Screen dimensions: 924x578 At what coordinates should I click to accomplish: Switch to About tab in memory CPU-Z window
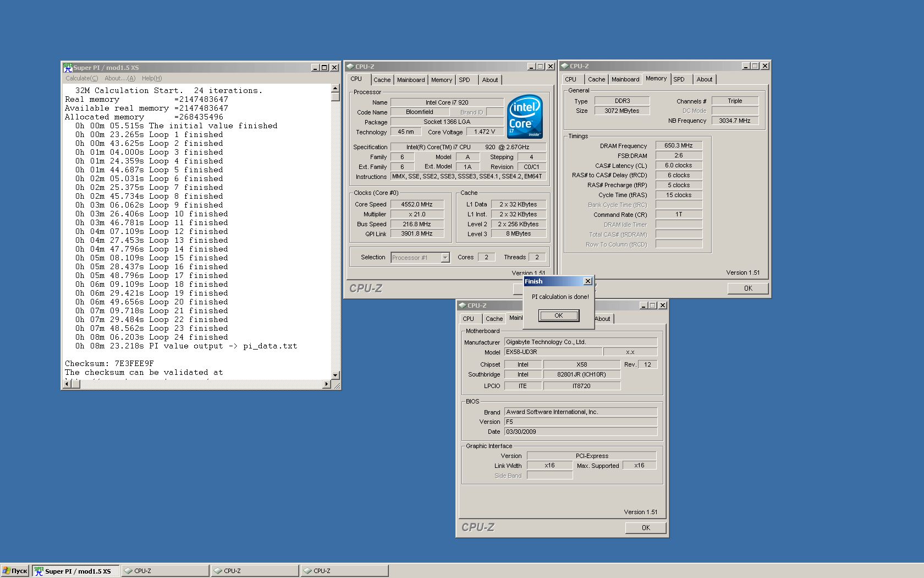[705, 79]
